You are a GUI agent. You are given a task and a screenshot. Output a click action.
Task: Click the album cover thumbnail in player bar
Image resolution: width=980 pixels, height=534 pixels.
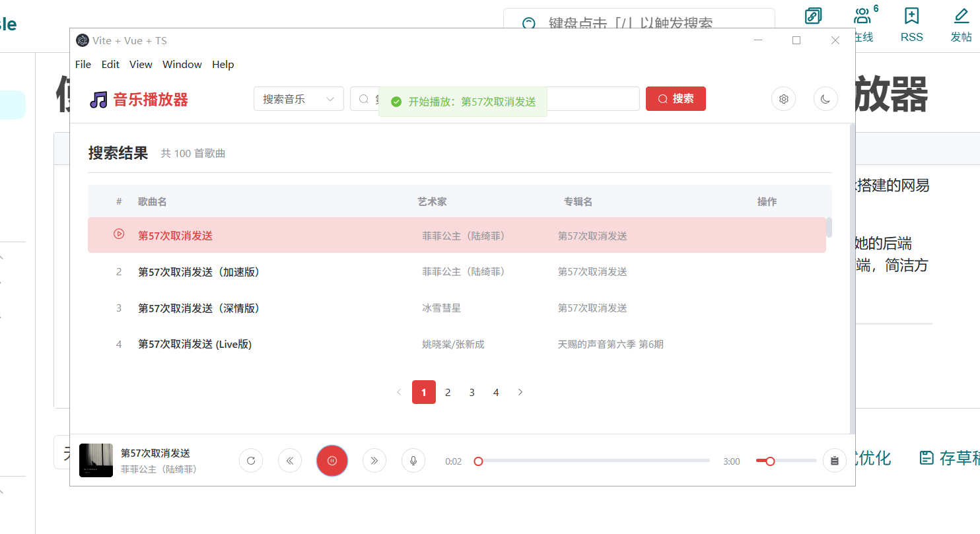96,460
